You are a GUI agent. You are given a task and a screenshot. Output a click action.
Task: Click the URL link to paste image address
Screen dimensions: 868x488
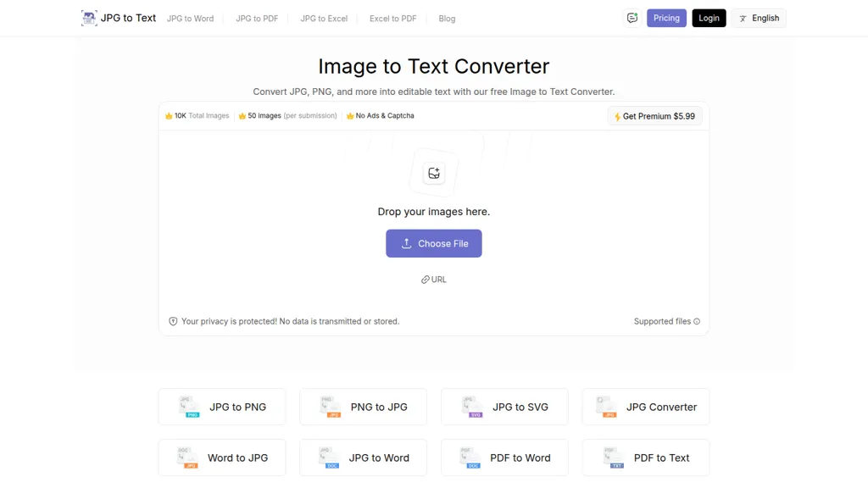point(434,280)
